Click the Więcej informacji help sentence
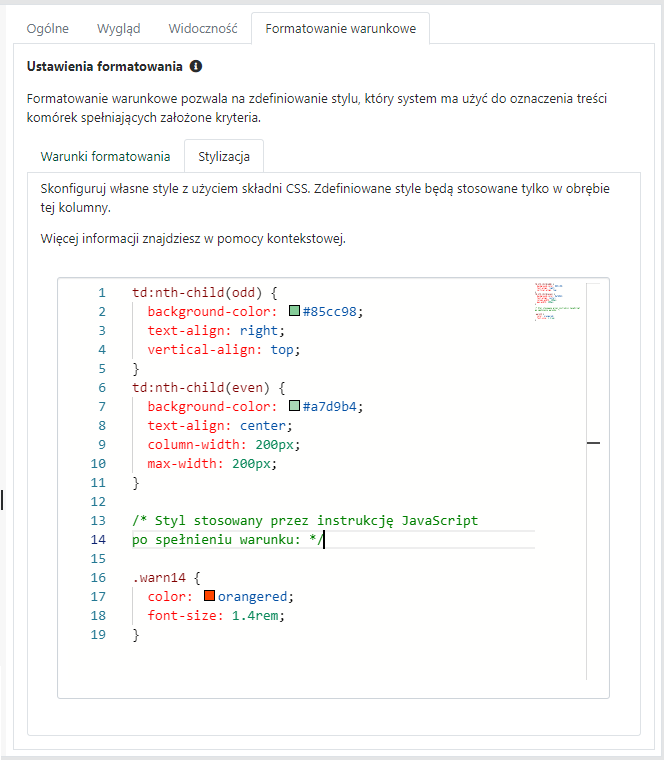This screenshot has height=760, width=664. click(193, 238)
